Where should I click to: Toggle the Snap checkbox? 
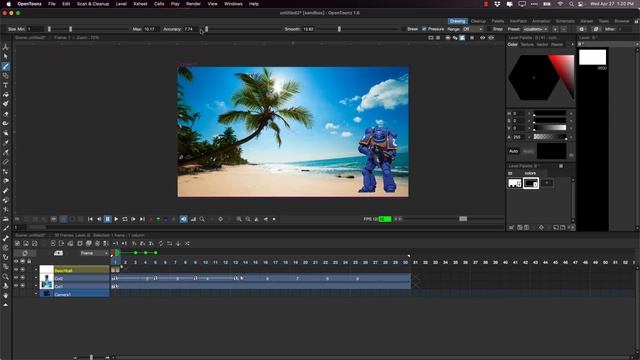[x=489, y=29]
